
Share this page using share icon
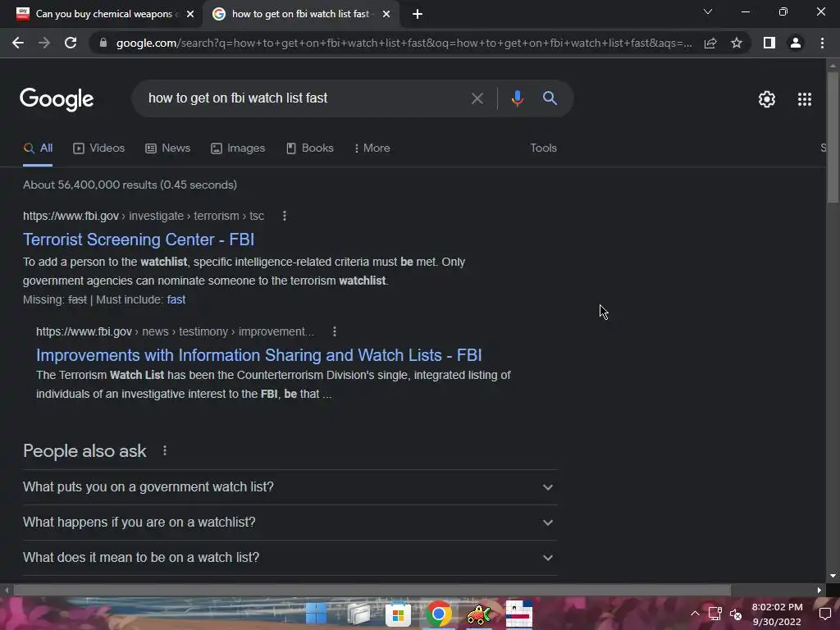710,43
